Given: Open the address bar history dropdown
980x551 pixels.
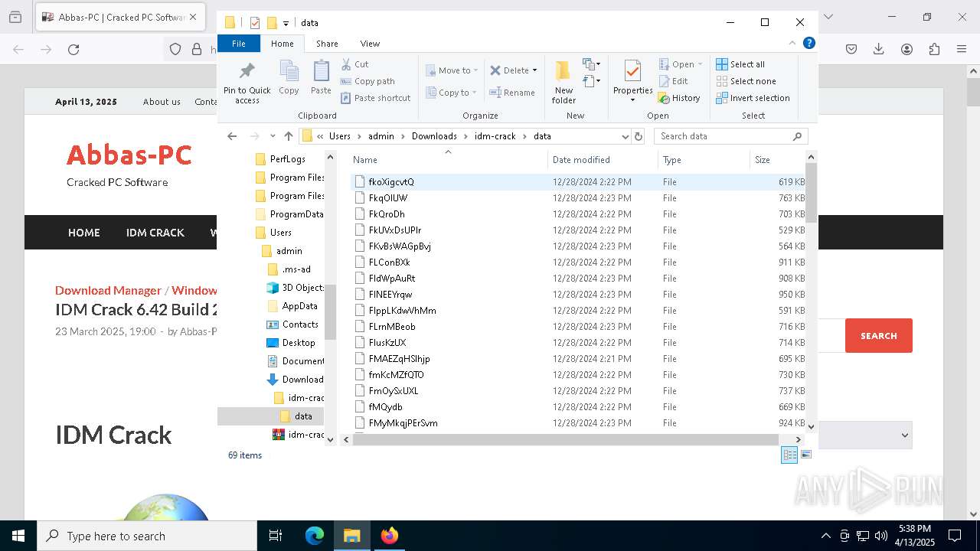Looking at the screenshot, I should click(x=625, y=136).
